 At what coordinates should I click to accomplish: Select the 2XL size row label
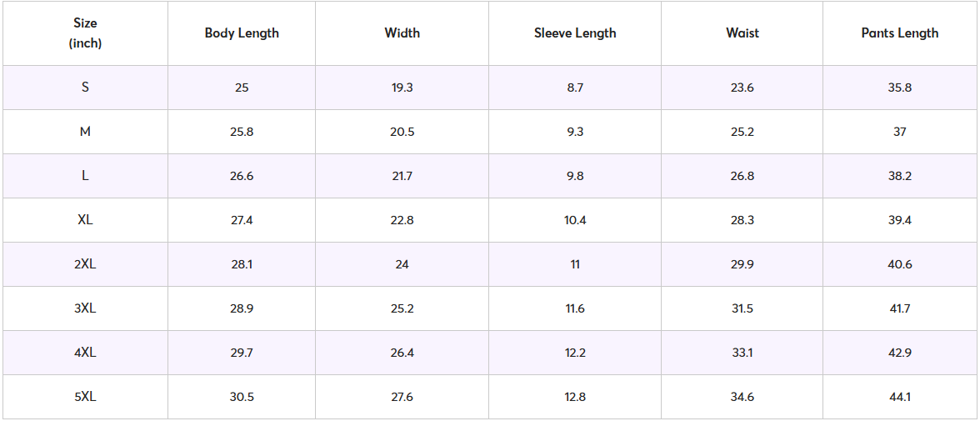[x=85, y=264]
